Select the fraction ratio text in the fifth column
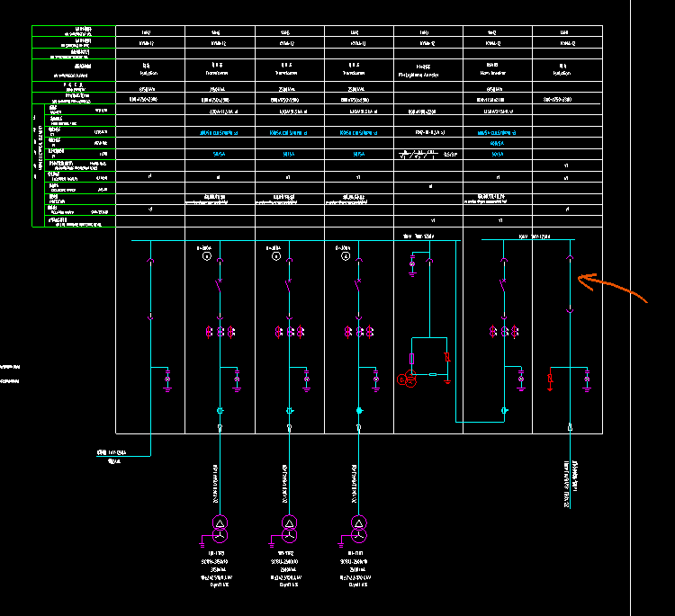Image resolution: width=675 pixels, height=616 pixels. click(418, 154)
